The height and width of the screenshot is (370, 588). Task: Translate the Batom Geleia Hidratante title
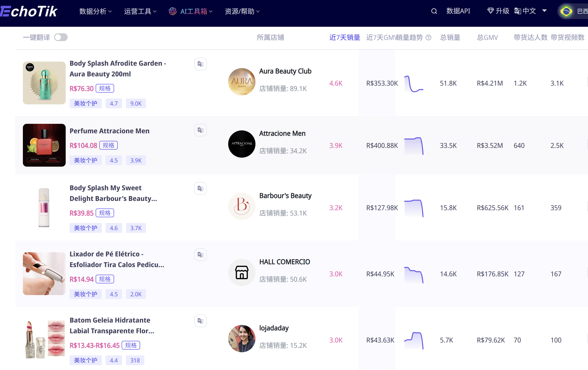coord(200,321)
